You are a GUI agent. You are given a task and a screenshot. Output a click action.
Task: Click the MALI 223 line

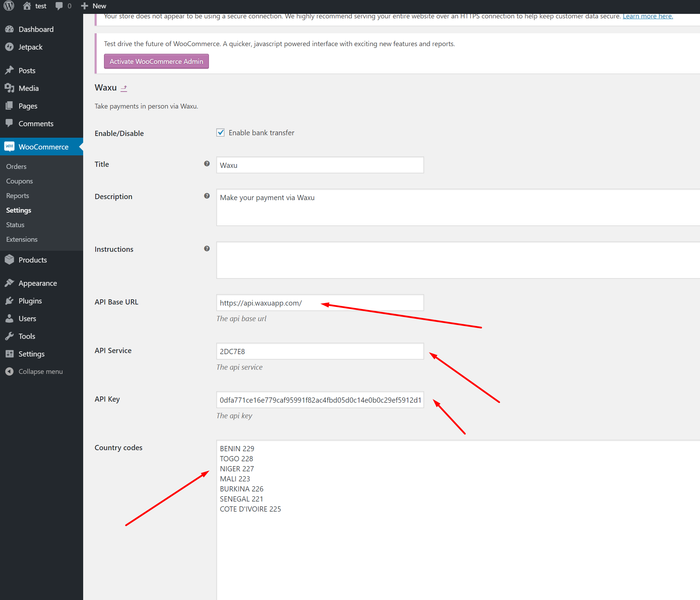pyautogui.click(x=235, y=479)
